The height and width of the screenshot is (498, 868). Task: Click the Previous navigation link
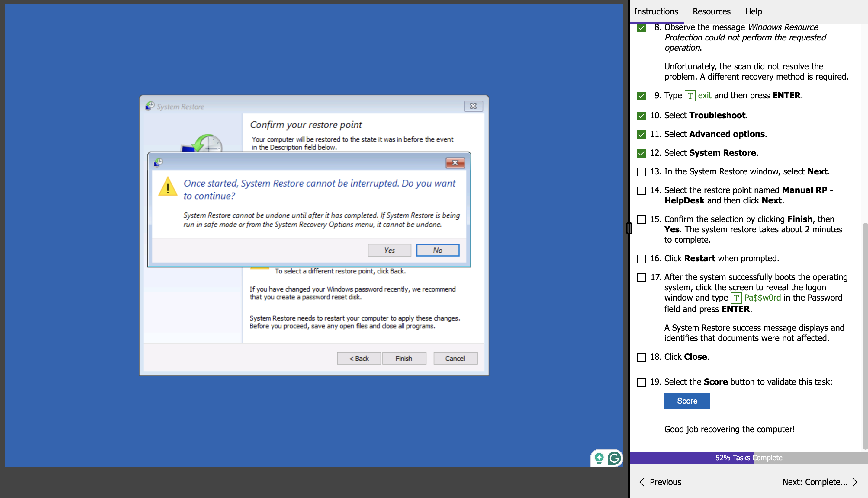(x=665, y=482)
